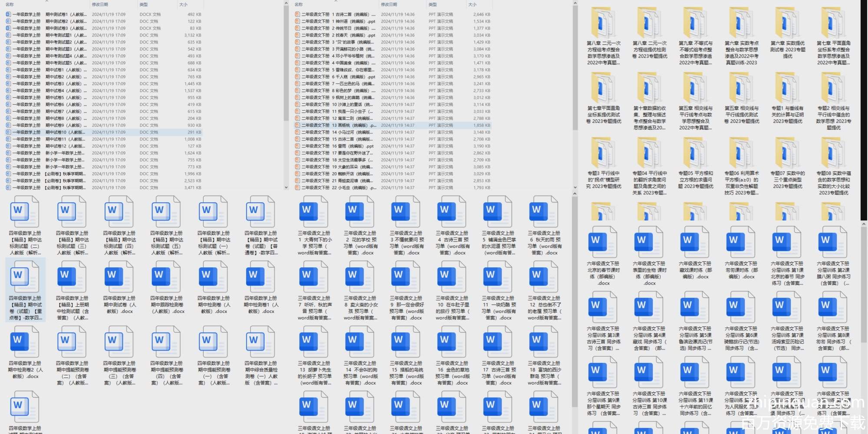Image resolution: width=868 pixels, height=434 pixels.
Task: Click scroll down arrow of left list
Action: [286, 187]
